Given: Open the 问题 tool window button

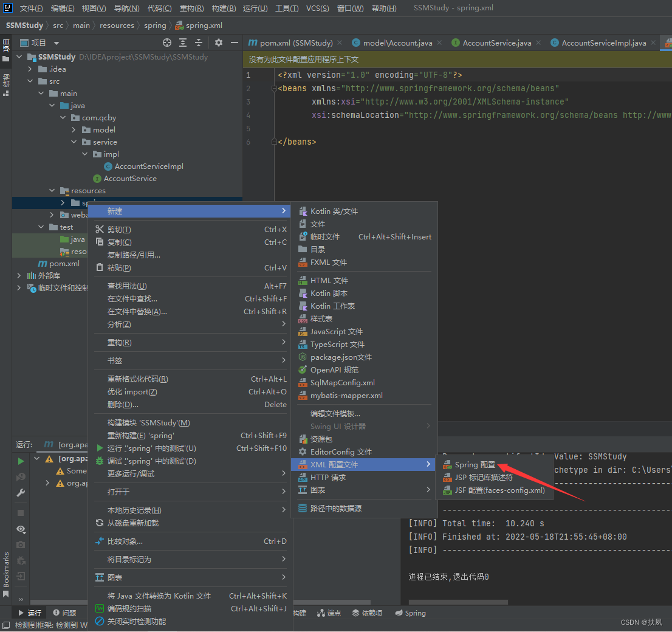Looking at the screenshot, I should click(x=64, y=613).
